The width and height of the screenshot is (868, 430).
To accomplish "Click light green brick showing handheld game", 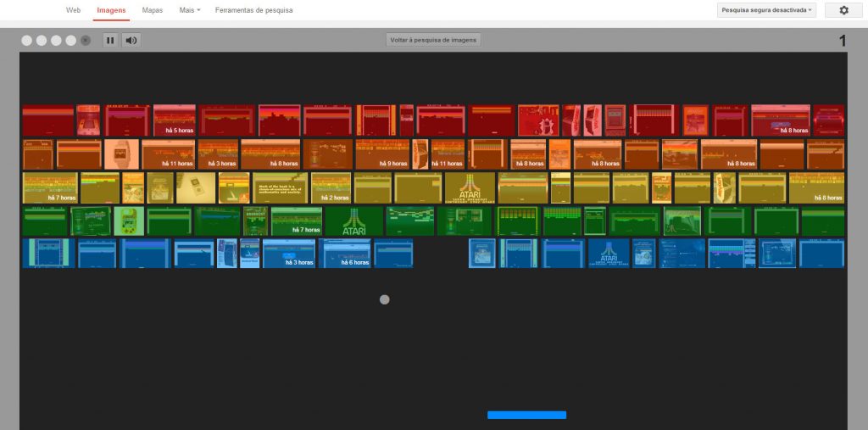I will pos(129,221).
